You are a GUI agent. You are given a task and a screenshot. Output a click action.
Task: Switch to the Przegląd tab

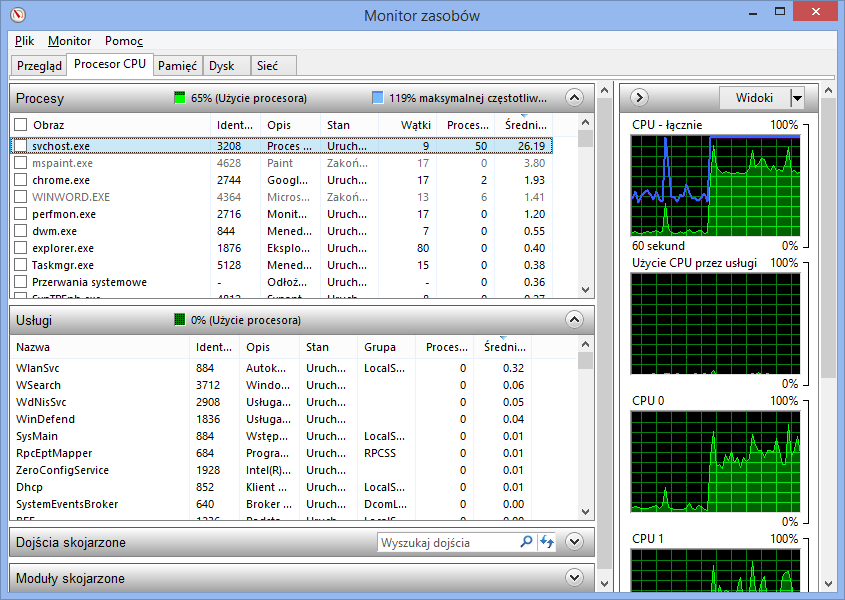coord(39,66)
